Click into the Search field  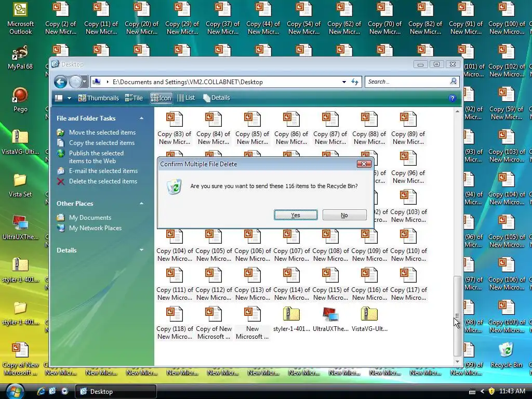point(407,82)
